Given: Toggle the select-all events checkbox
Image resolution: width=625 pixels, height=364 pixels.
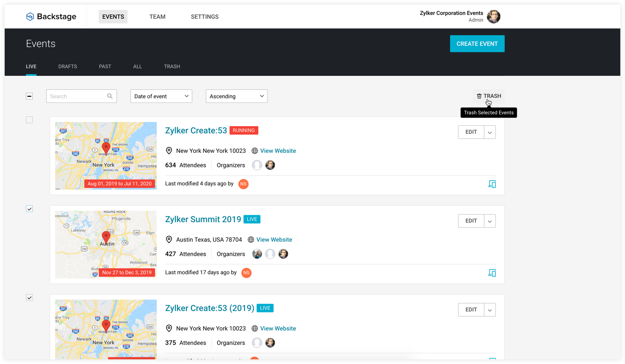Looking at the screenshot, I should (x=29, y=96).
